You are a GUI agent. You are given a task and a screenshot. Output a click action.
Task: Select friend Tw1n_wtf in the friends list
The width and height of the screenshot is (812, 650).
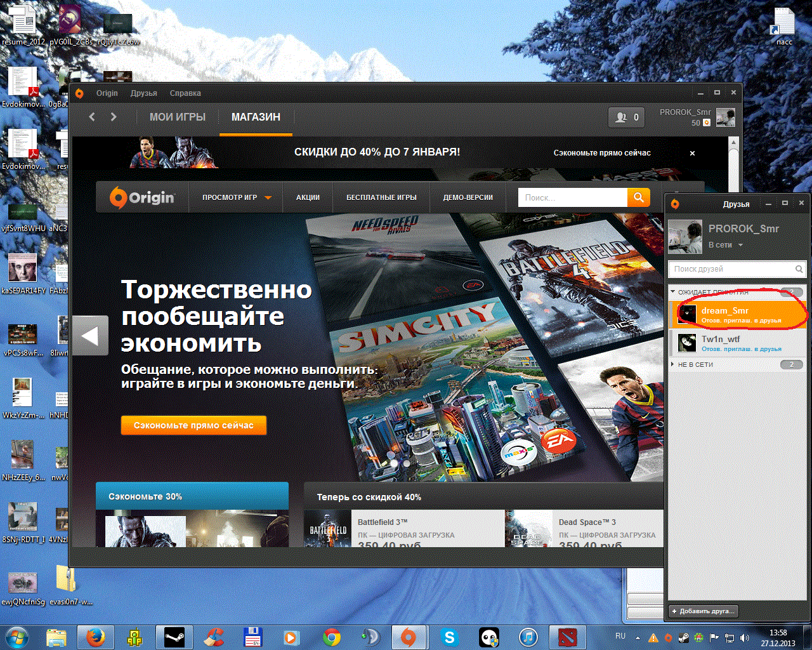[737, 343]
